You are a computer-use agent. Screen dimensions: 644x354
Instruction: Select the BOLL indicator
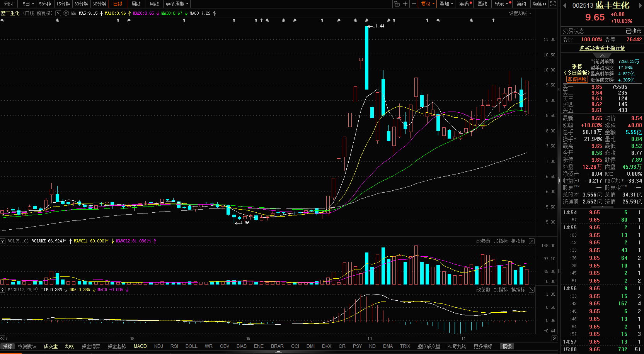191,346
